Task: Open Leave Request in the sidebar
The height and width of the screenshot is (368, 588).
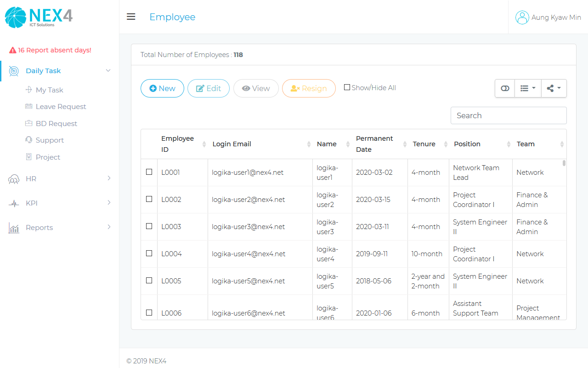Action: click(61, 107)
